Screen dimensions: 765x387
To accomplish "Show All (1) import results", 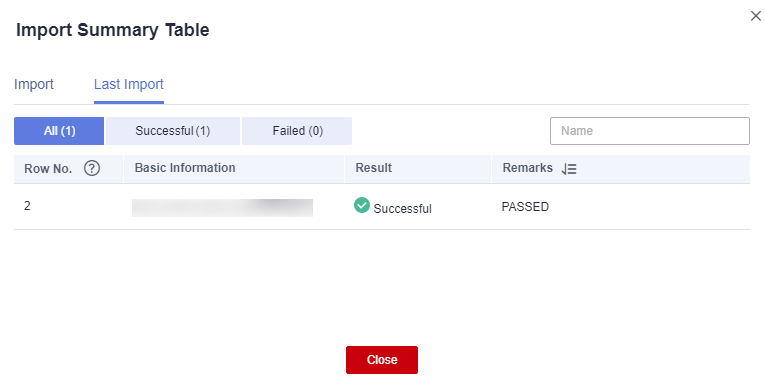I will click(x=59, y=131).
